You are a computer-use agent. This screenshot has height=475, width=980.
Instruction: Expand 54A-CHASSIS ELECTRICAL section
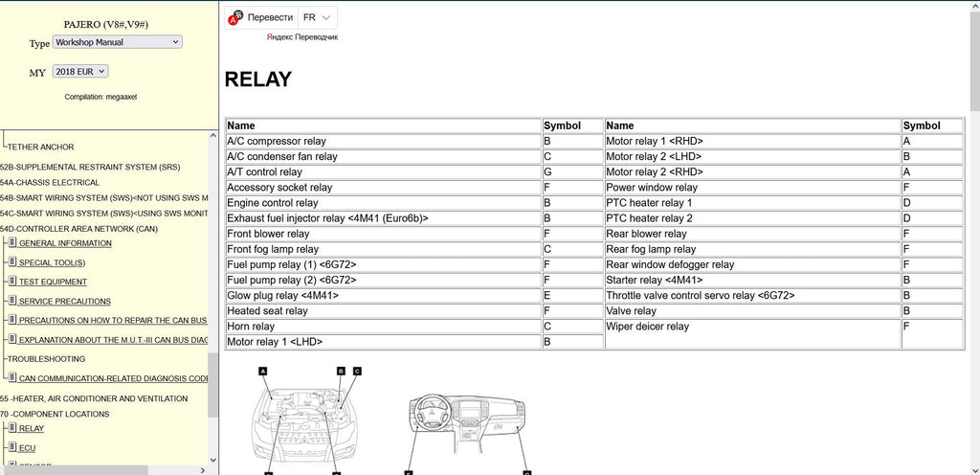click(50, 183)
